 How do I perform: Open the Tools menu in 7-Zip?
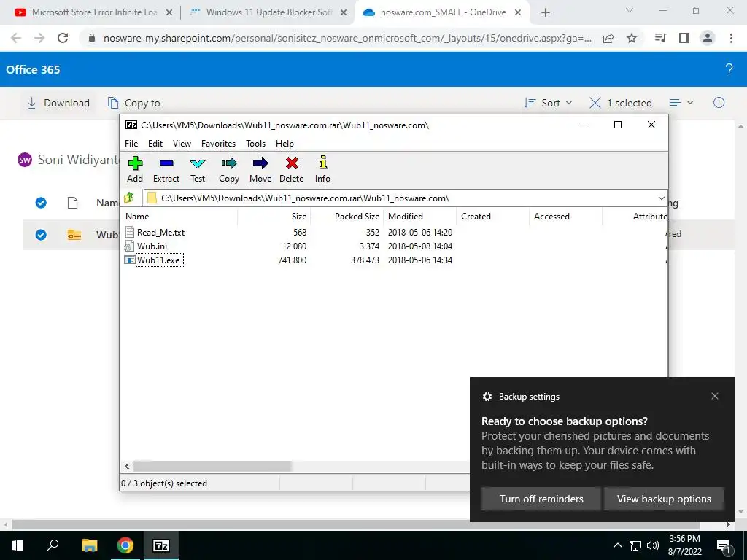coord(256,144)
